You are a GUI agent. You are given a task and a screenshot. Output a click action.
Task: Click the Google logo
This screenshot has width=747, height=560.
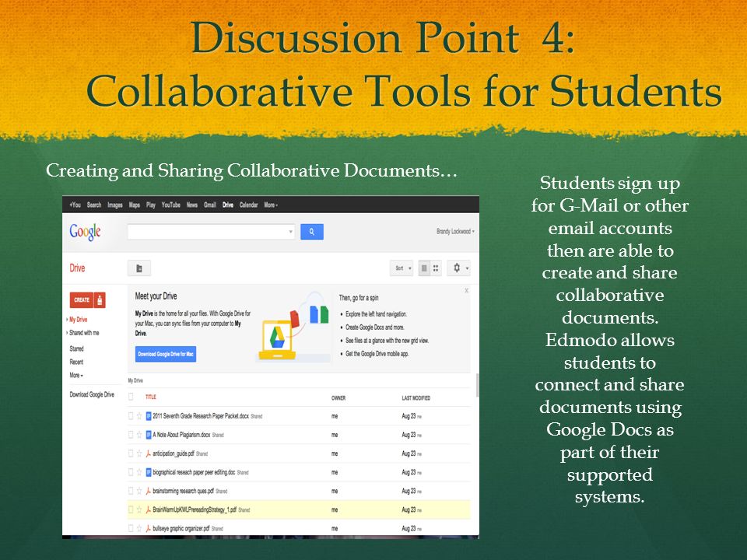click(x=85, y=232)
